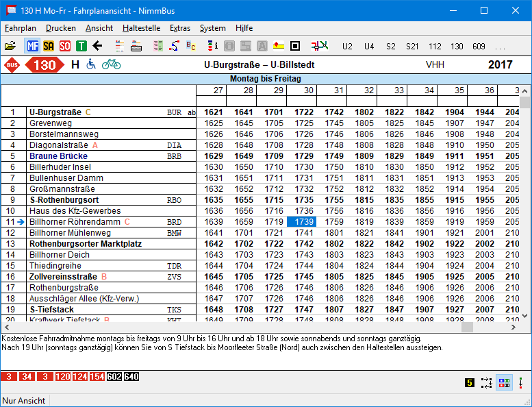Open the U2 line shortcut

pyautogui.click(x=347, y=46)
